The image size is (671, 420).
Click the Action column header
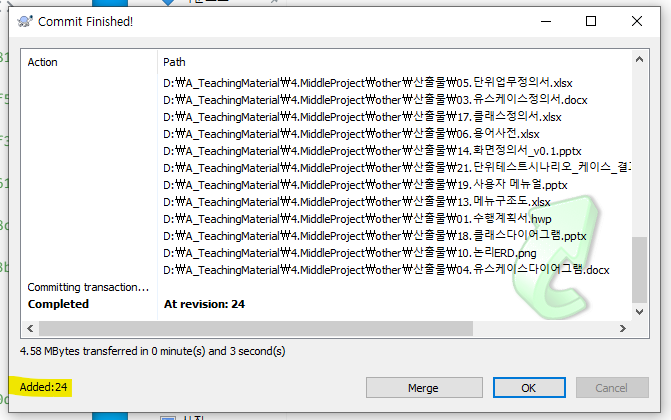click(42, 62)
